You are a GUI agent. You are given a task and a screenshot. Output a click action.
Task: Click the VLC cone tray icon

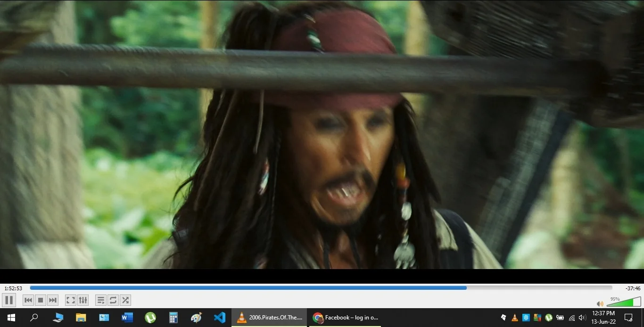515,318
